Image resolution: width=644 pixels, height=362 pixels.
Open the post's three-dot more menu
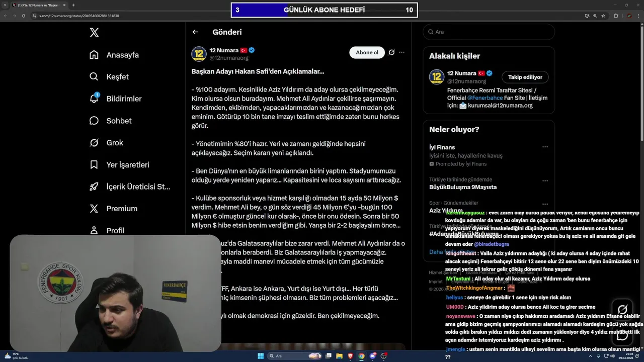tap(401, 52)
